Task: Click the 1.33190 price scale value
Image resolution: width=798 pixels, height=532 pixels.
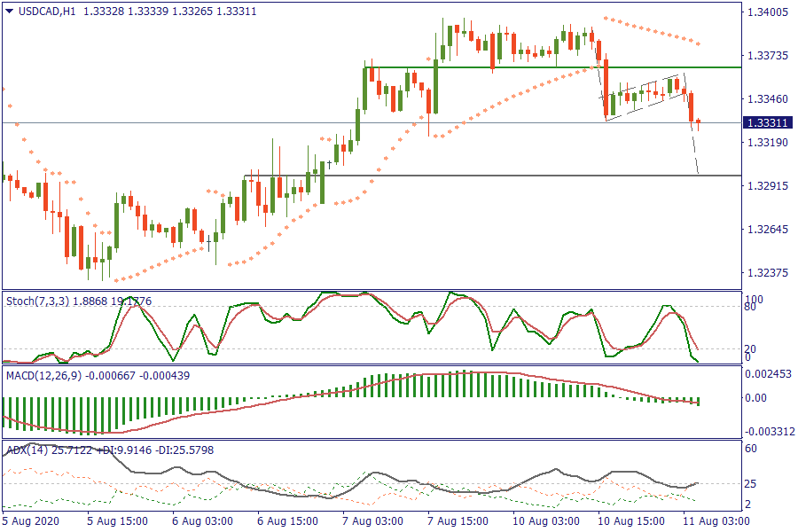Action: tap(768, 142)
